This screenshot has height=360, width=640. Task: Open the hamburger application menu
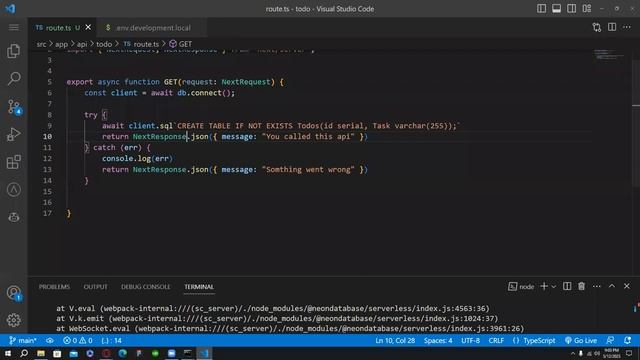point(13,27)
